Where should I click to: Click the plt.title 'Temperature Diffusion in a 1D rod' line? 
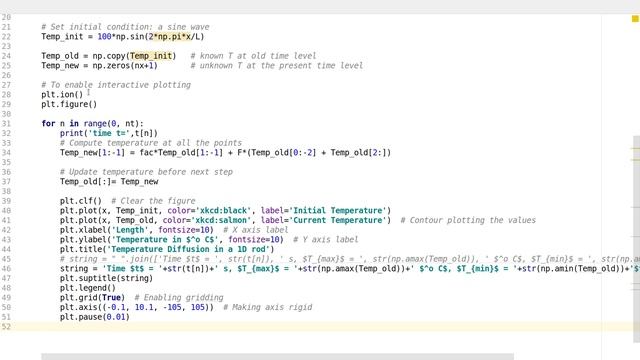167,249
